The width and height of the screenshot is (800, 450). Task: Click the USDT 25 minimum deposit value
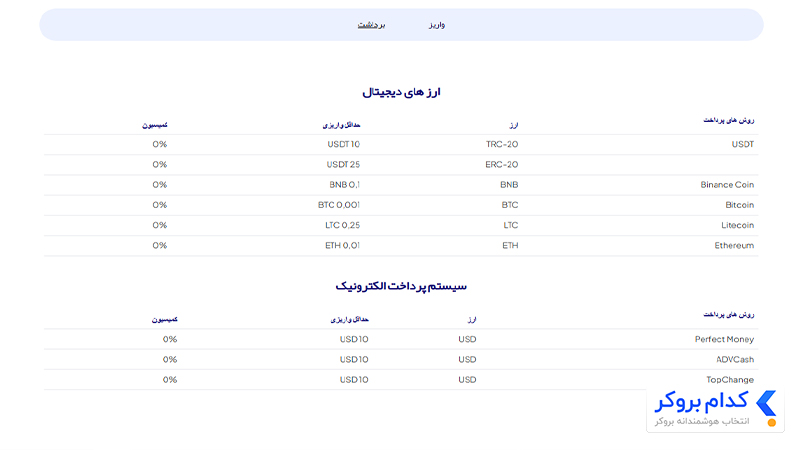tap(343, 164)
